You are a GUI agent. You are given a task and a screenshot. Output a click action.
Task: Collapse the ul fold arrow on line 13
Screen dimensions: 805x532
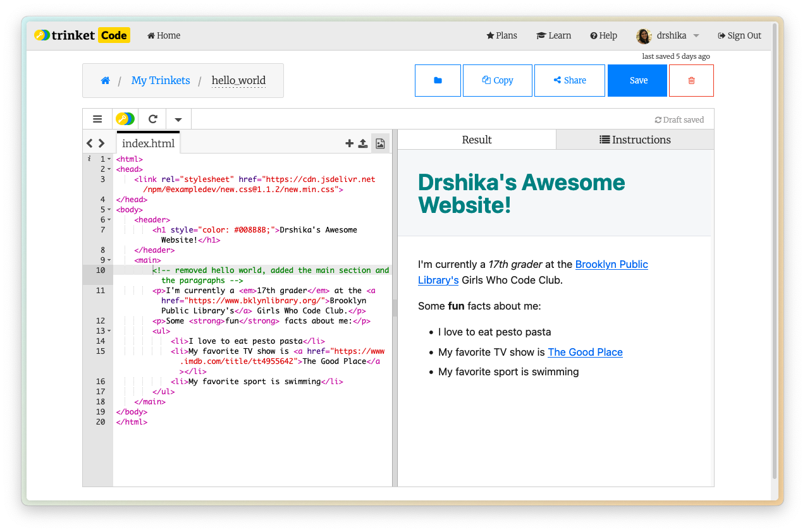click(x=109, y=331)
